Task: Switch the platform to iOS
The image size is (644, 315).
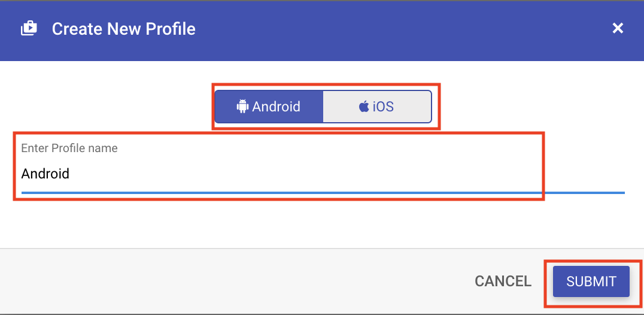Action: [x=377, y=107]
